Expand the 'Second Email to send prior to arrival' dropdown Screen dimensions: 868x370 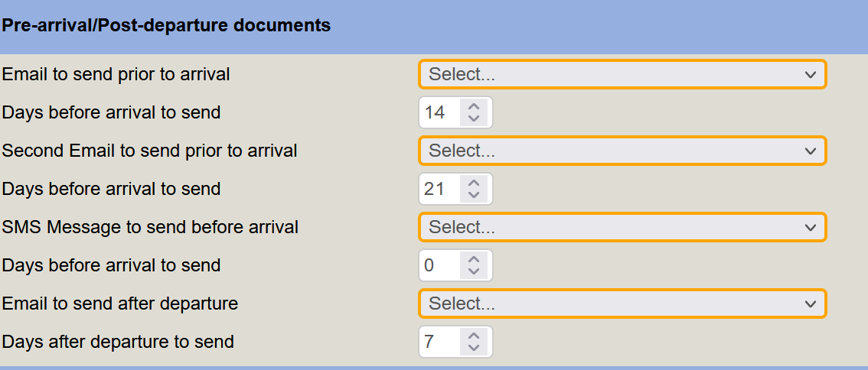(x=622, y=151)
